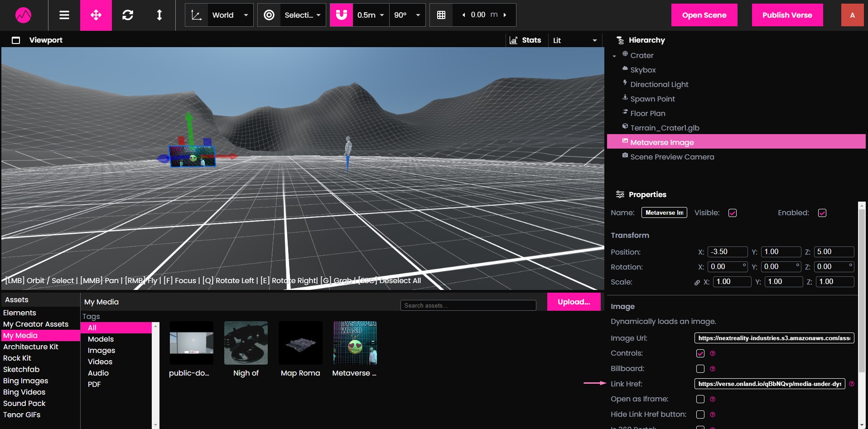This screenshot has width=868, height=429.
Task: Click the Image Url field
Action: click(774, 338)
